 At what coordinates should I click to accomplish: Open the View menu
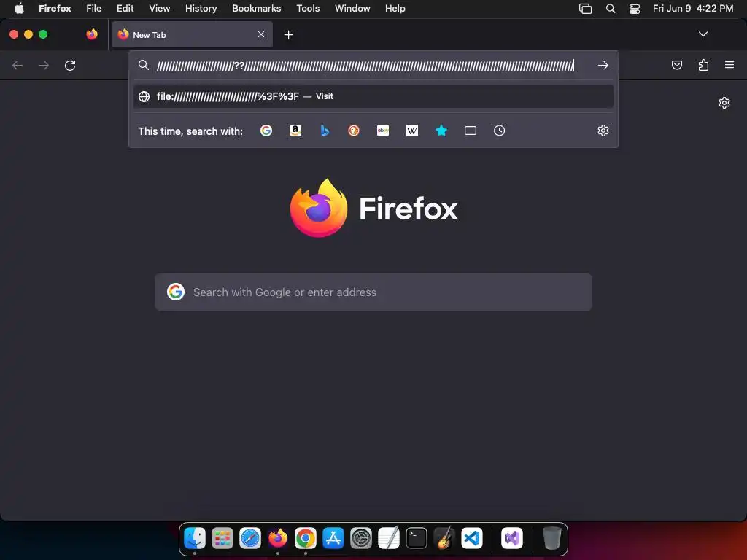159,8
